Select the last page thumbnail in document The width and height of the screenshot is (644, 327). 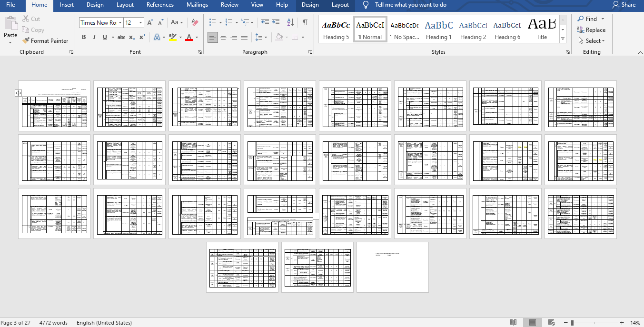click(x=392, y=267)
